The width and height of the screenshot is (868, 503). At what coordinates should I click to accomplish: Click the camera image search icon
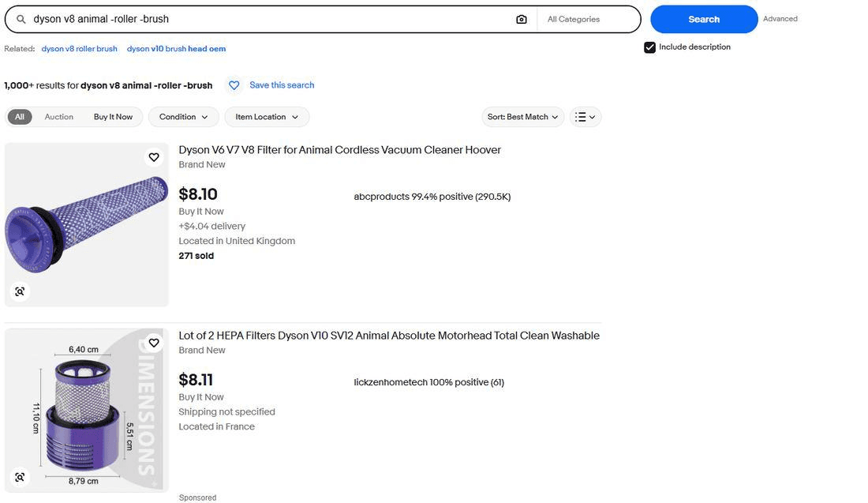521,20
